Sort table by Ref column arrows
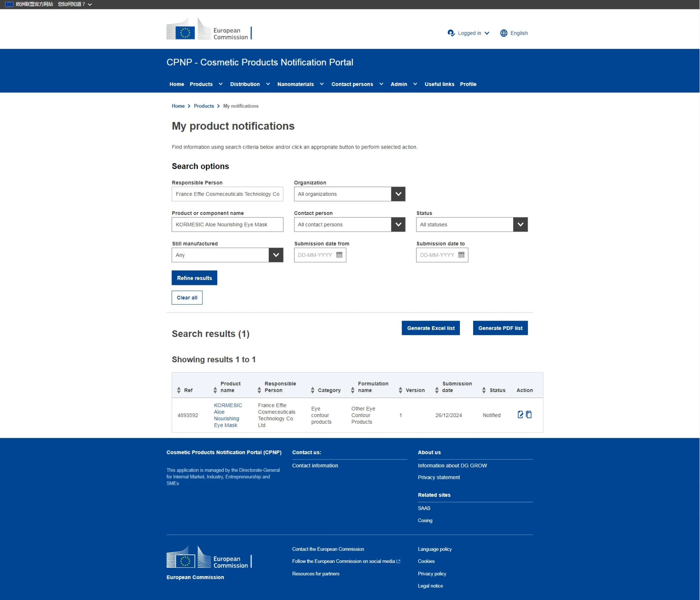The width and height of the screenshot is (700, 600). point(179,390)
